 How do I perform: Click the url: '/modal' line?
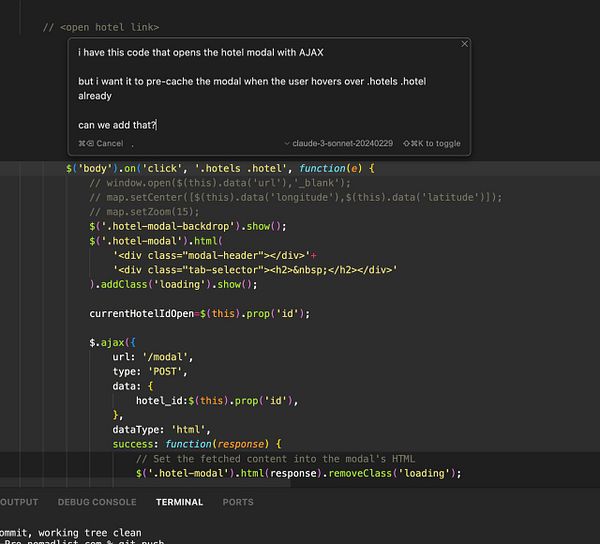pyautogui.click(x=153, y=357)
